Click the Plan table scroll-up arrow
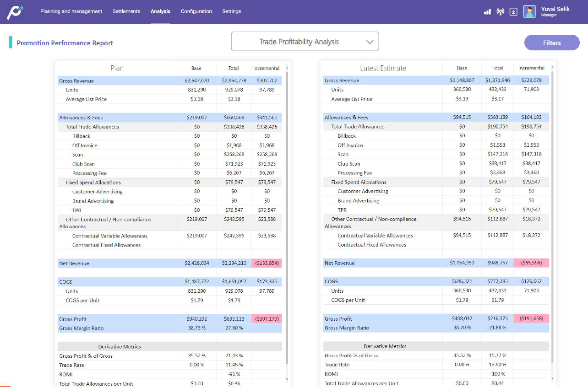Screen dimensions: 588x387 point(286,67)
